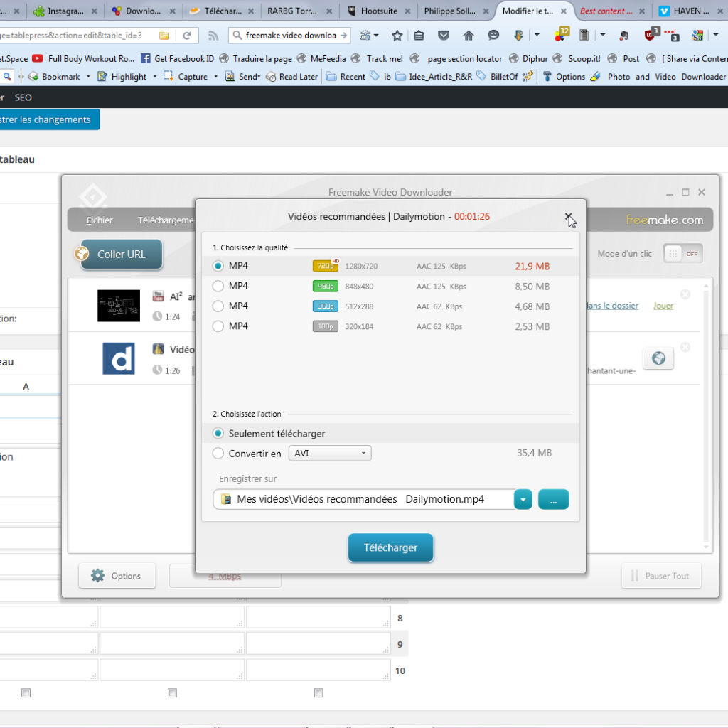Open Full Body Workout YouTube bookmark
Screen dimensions: 728x728
click(x=84, y=58)
